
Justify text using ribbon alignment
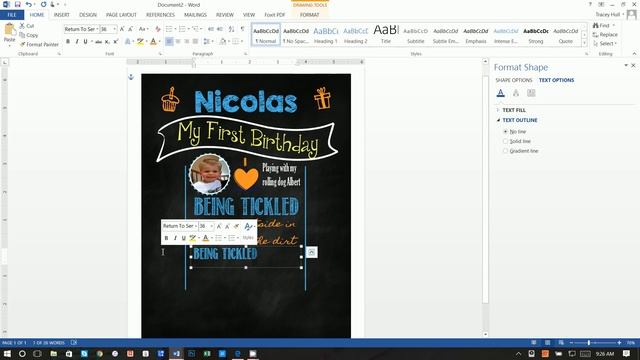[x=196, y=41]
